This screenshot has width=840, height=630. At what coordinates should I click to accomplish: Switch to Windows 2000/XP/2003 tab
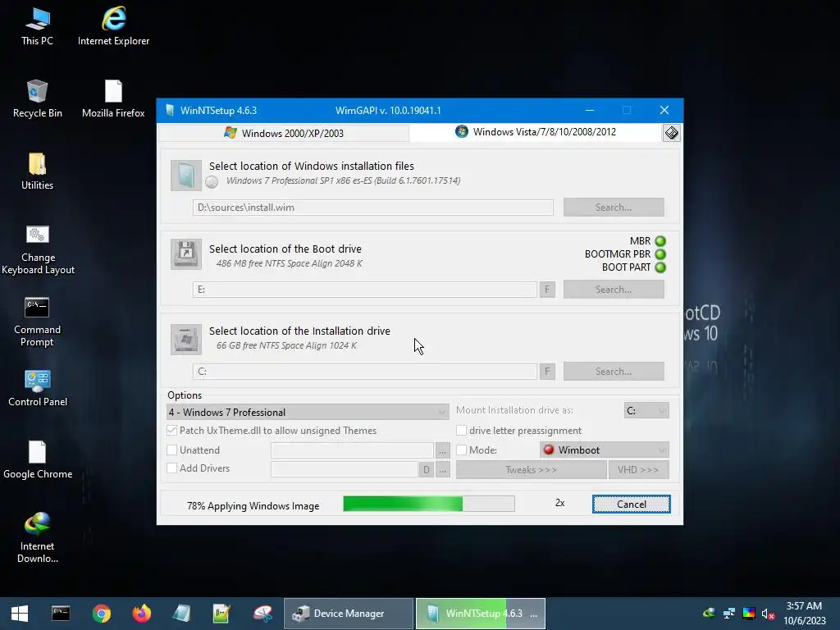click(284, 133)
